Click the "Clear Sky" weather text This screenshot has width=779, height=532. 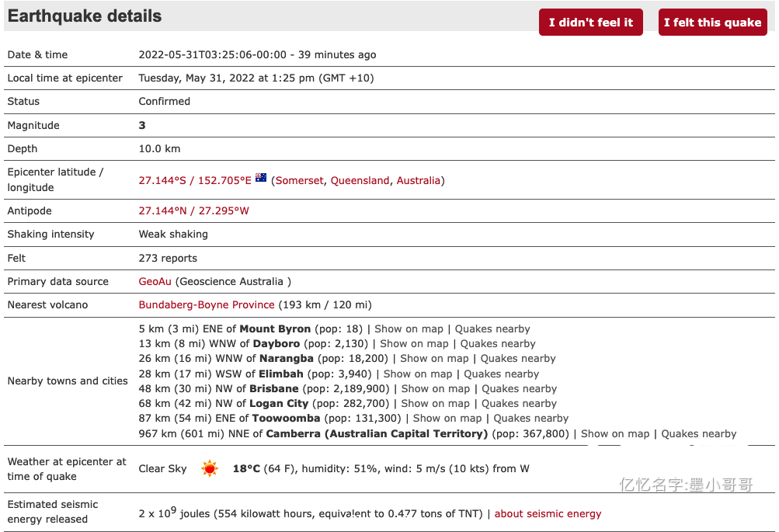[162, 468]
